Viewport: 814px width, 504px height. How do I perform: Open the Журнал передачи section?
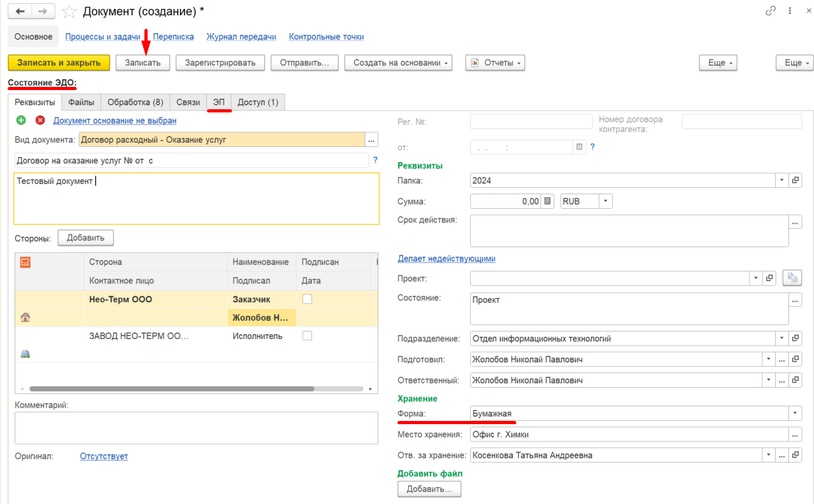coord(242,37)
